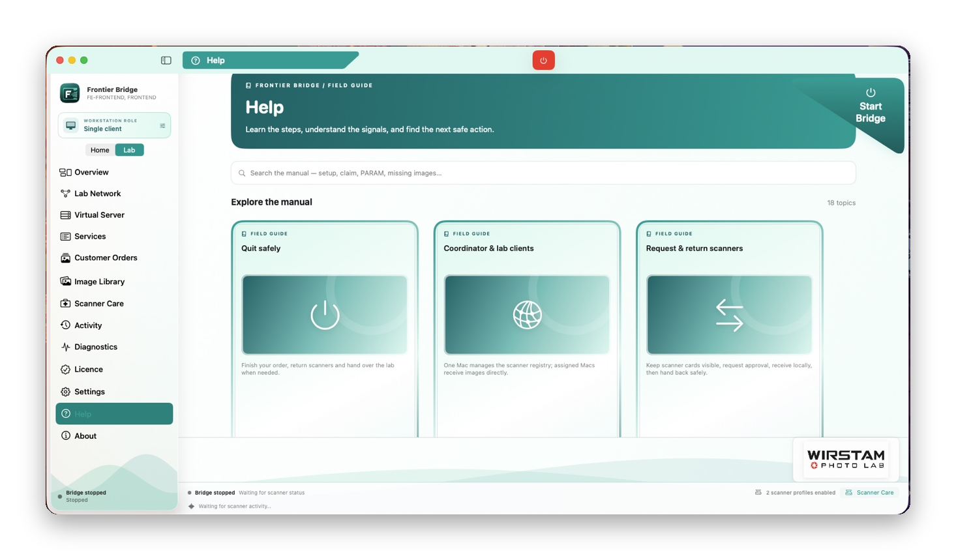956x560 pixels.
Task: Open the About page
Action: coord(114,436)
